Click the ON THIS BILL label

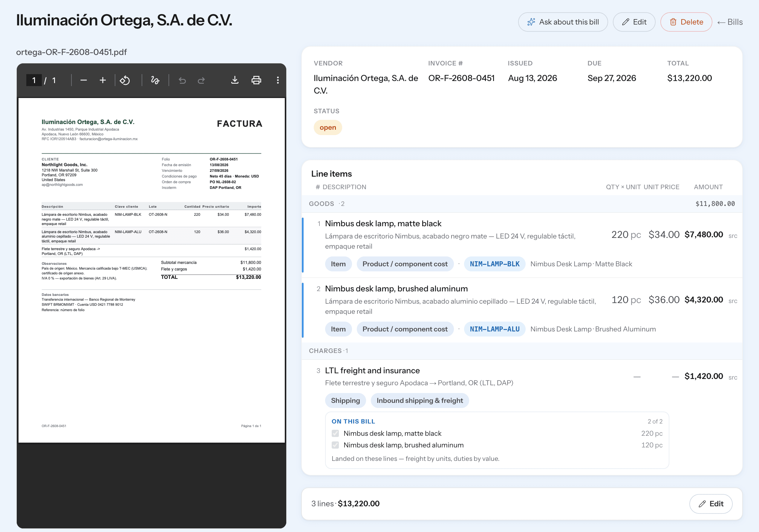(x=353, y=421)
